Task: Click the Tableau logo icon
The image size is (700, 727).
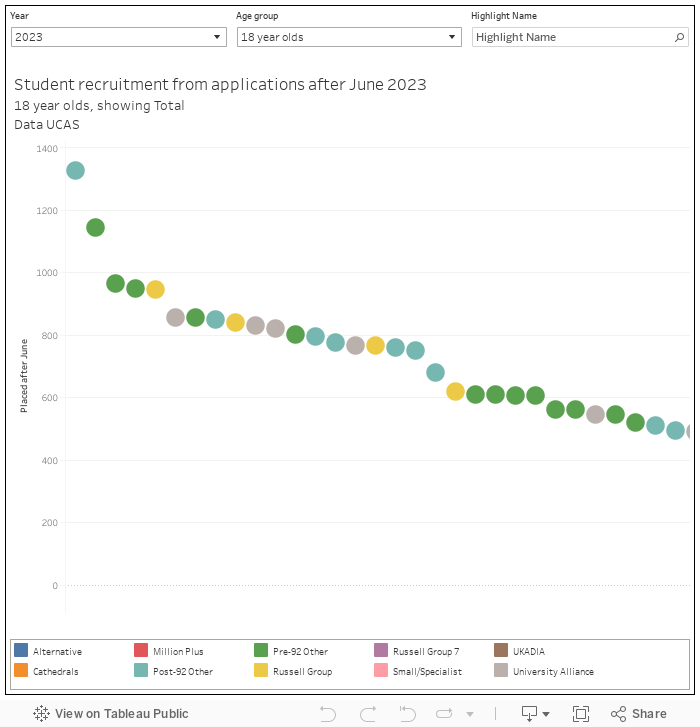Action: tap(41, 714)
